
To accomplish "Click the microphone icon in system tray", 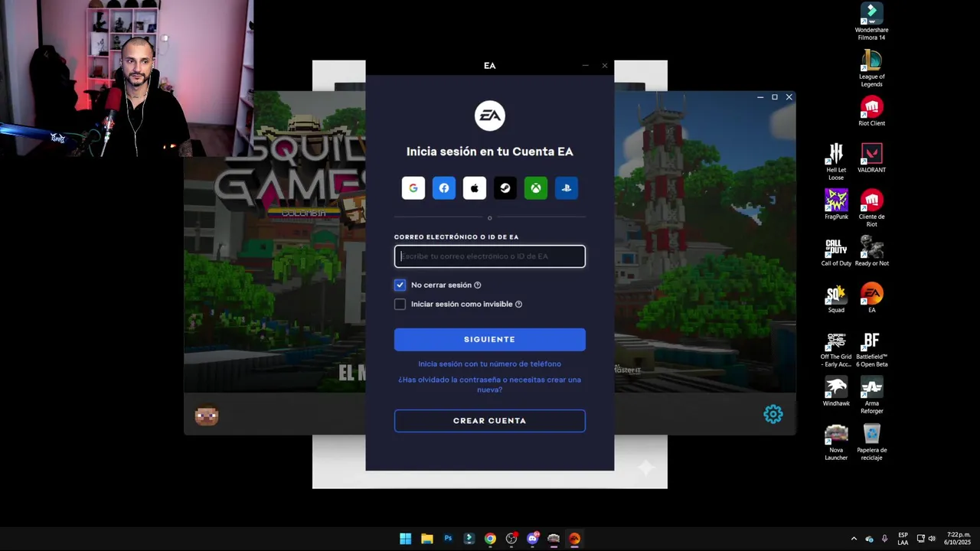I will coord(884,539).
